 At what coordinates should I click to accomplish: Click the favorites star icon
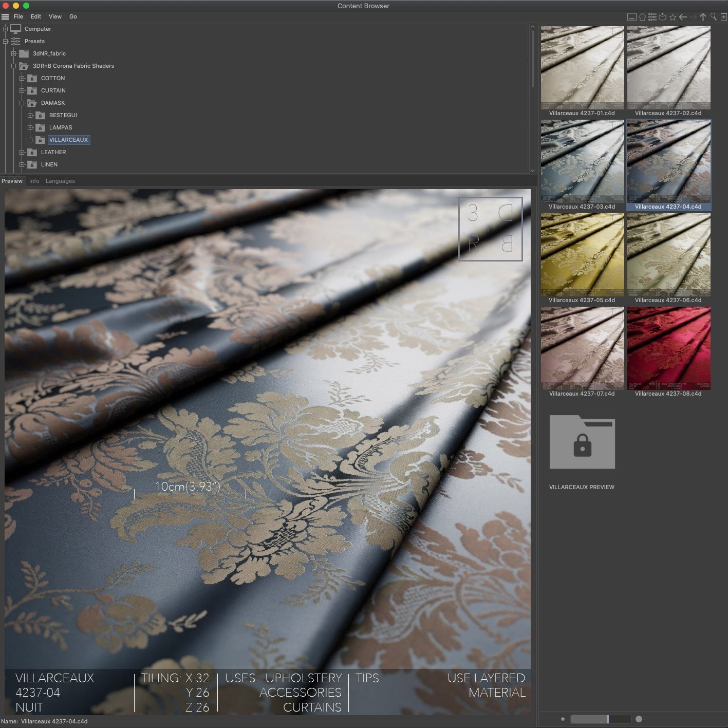673,16
